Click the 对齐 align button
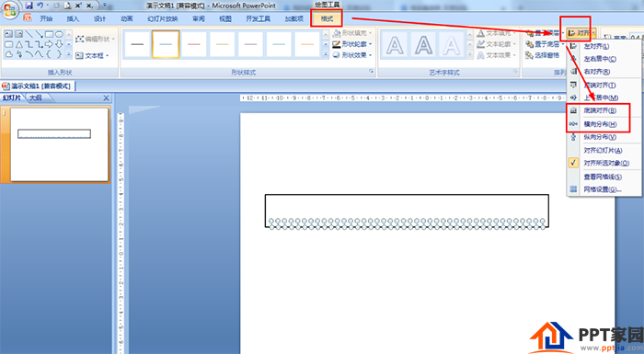 coord(581,33)
